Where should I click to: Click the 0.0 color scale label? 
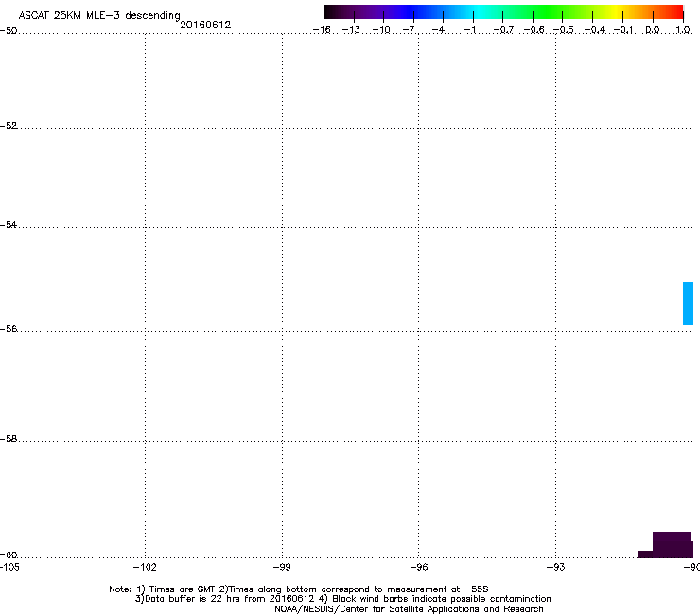click(x=653, y=30)
